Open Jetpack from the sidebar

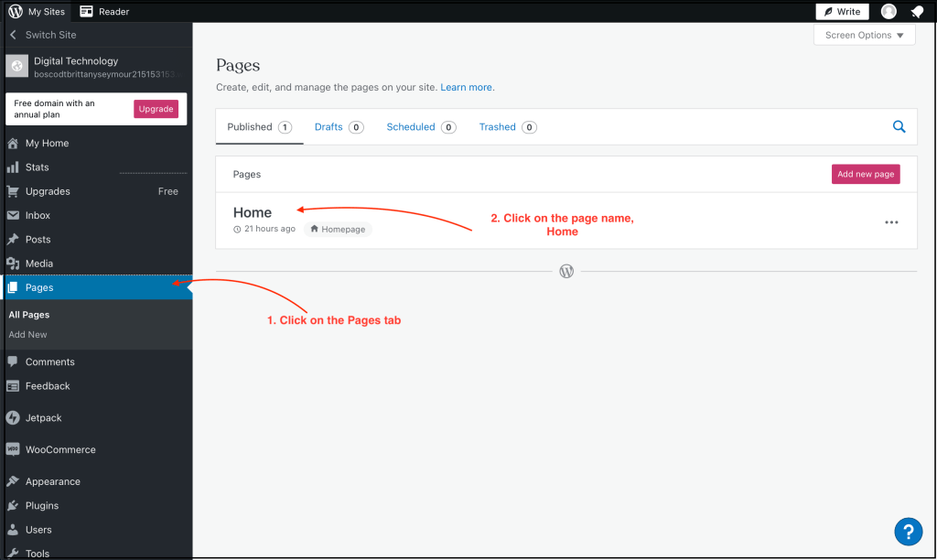coord(43,418)
